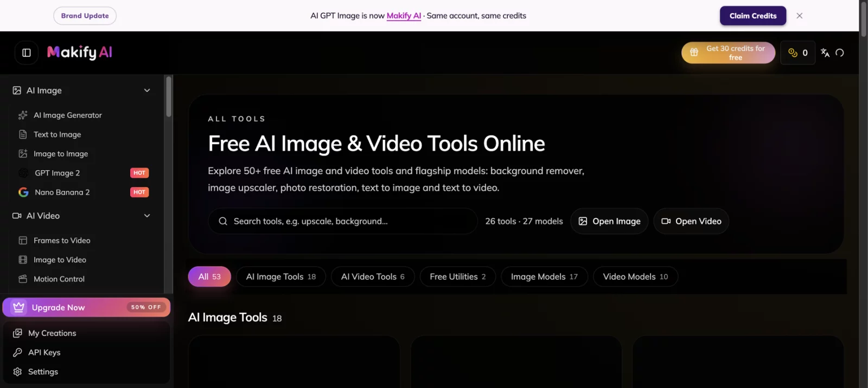The width and height of the screenshot is (868, 388).
Task: Click the Open Video button
Action: [x=691, y=221]
